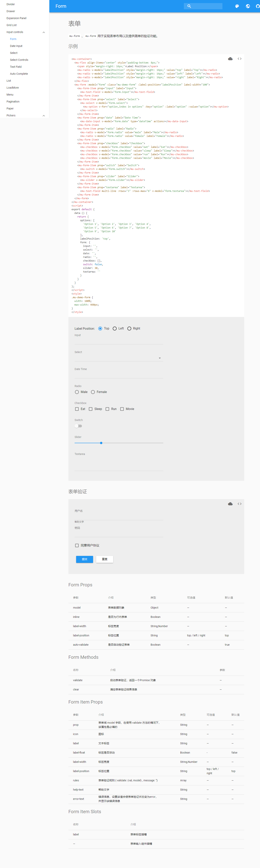The image size is (260, 868).
Task: Check the Run checkbox
Action: click(x=107, y=409)
